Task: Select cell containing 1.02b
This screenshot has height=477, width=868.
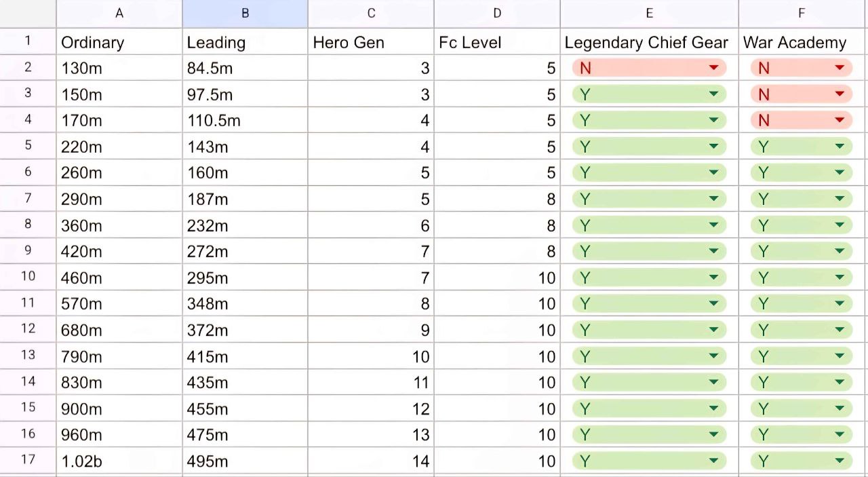Action: coord(119,461)
